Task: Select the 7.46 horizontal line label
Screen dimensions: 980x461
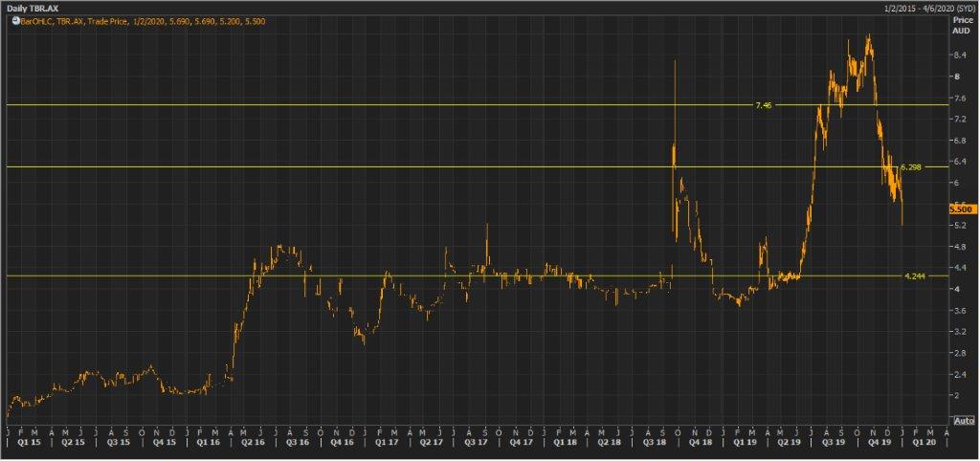Action: tap(763, 104)
